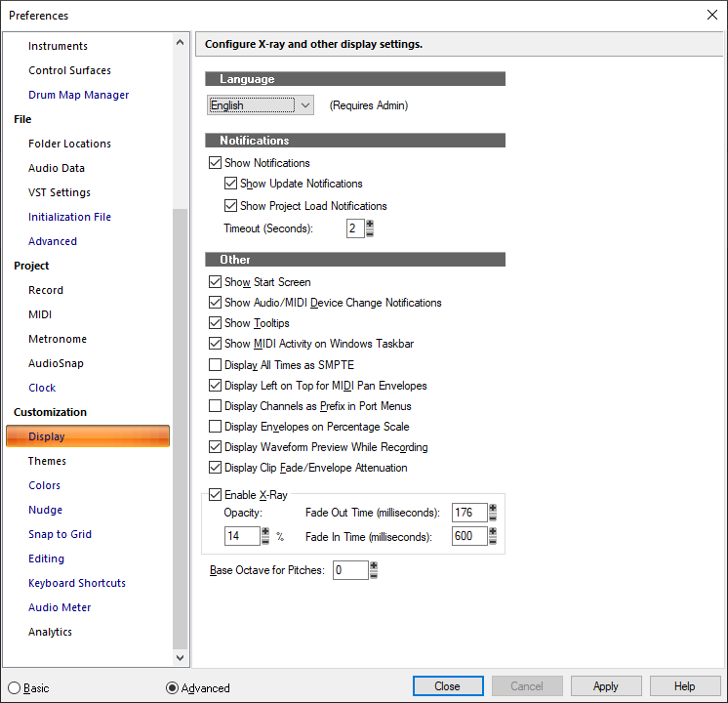Select MIDI under Project
This screenshot has width=728, height=703.
coord(40,314)
